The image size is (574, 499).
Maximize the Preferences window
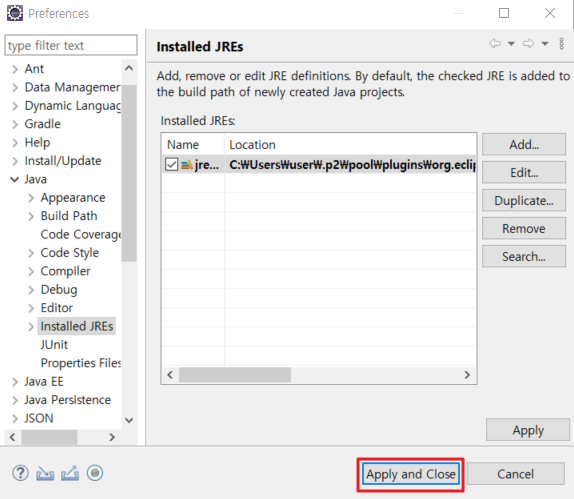(504, 13)
